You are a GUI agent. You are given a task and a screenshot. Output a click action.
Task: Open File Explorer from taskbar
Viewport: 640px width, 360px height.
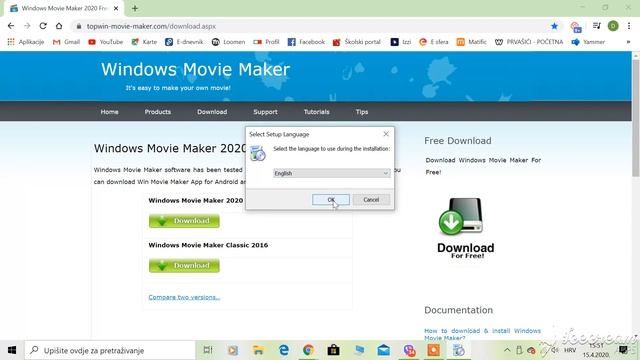(258, 350)
